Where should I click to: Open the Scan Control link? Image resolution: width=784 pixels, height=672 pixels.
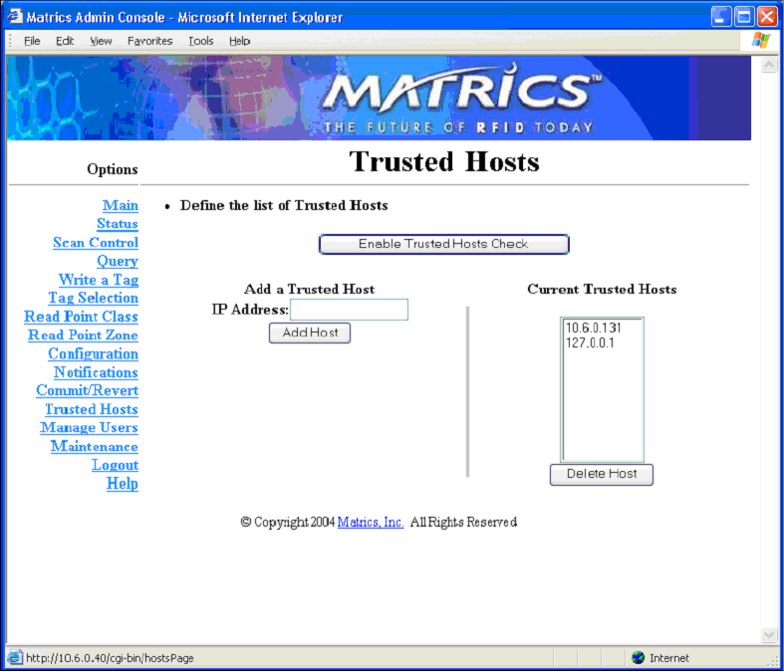point(96,243)
